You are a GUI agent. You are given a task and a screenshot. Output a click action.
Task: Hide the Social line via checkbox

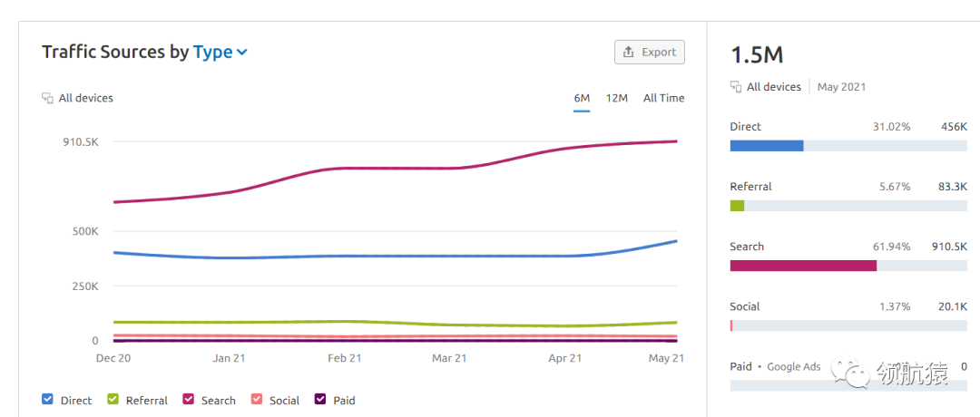pyautogui.click(x=257, y=400)
